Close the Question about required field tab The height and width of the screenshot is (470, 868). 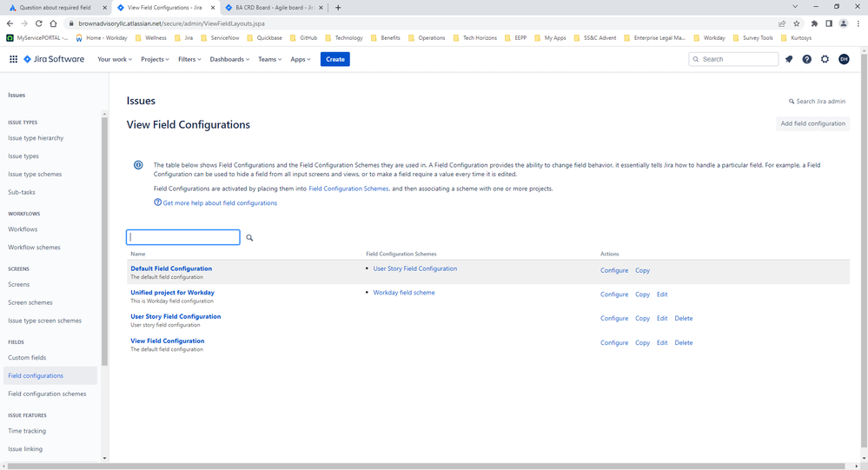pos(104,8)
